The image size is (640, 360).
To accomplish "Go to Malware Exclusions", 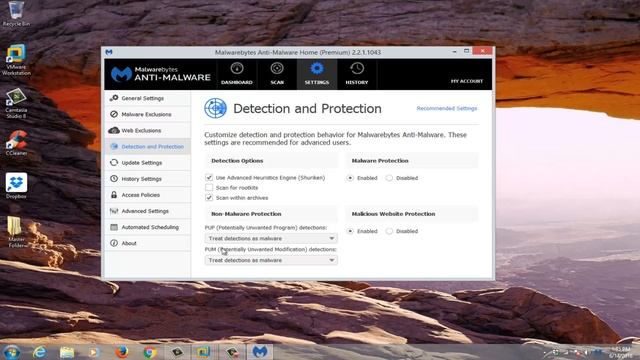I will 146,114.
